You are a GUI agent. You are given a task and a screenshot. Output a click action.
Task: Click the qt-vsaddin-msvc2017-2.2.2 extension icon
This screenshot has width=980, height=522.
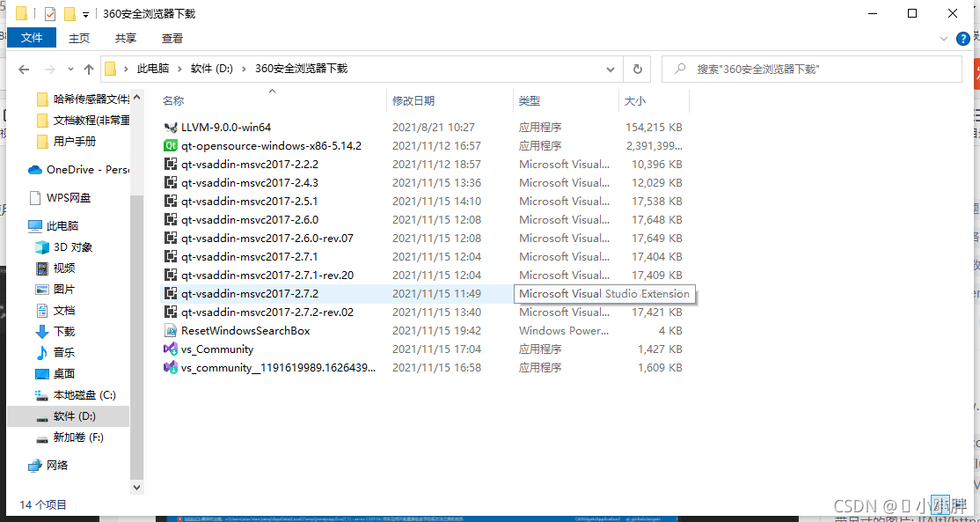pyautogui.click(x=170, y=165)
